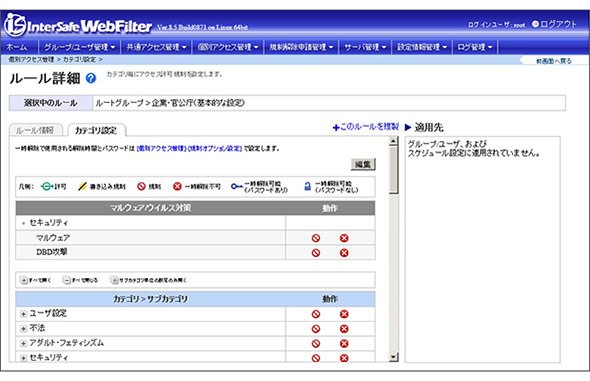590x381 pixels.
Task: Click アダルト・フェティシズム row prohibition icon
Action: [316, 343]
